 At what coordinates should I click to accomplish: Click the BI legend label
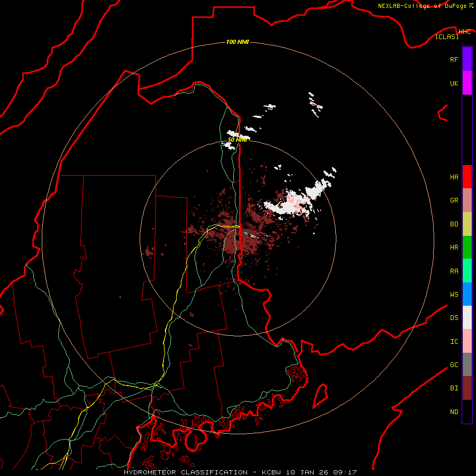coord(454,388)
